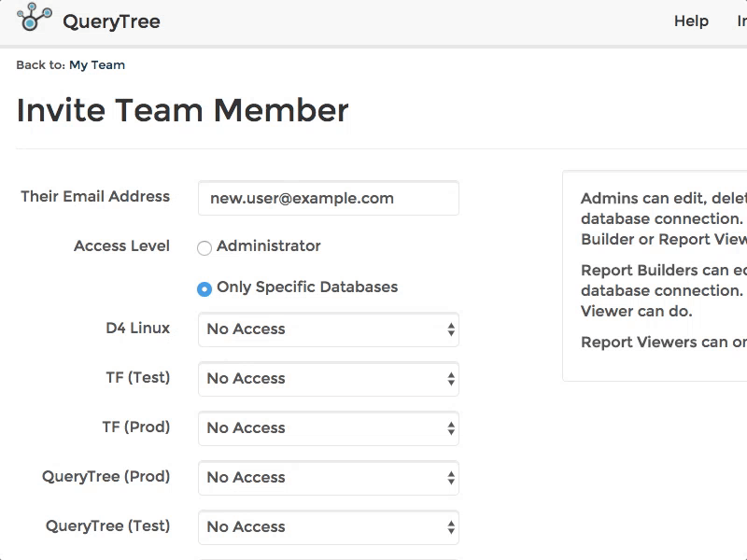Image resolution: width=747 pixels, height=560 pixels.
Task: Go back to My Team
Action: click(x=97, y=64)
